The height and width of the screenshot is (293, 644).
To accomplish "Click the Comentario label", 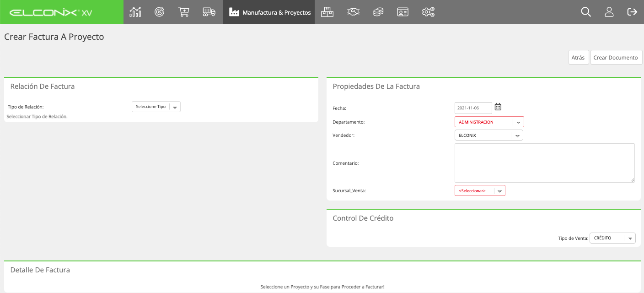I will pyautogui.click(x=346, y=163).
